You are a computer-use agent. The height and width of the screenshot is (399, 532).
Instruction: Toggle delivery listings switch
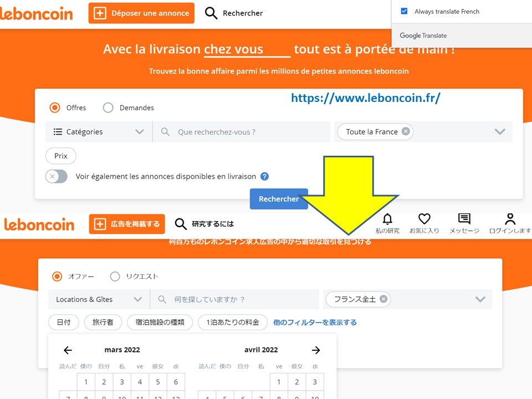point(57,176)
